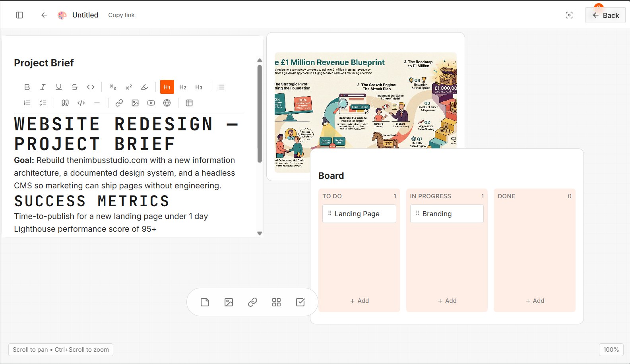
Task: Insert a task checklist
Action: click(x=43, y=103)
